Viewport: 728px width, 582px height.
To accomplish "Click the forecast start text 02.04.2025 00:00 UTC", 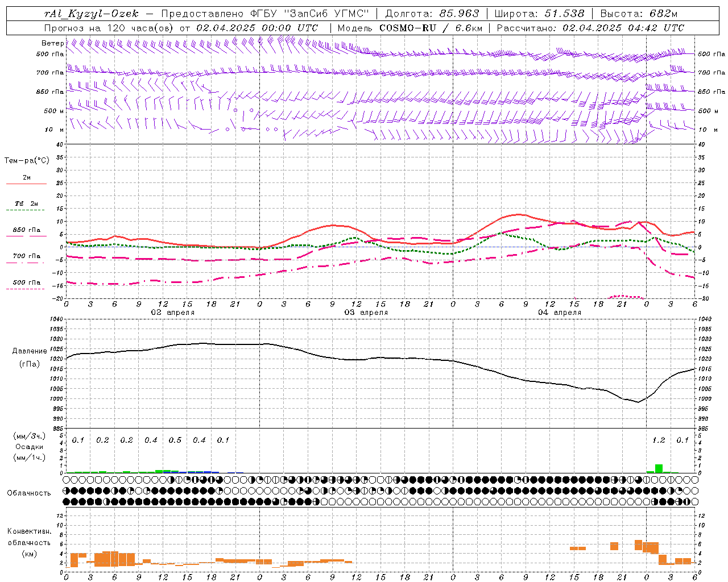I will (x=257, y=27).
